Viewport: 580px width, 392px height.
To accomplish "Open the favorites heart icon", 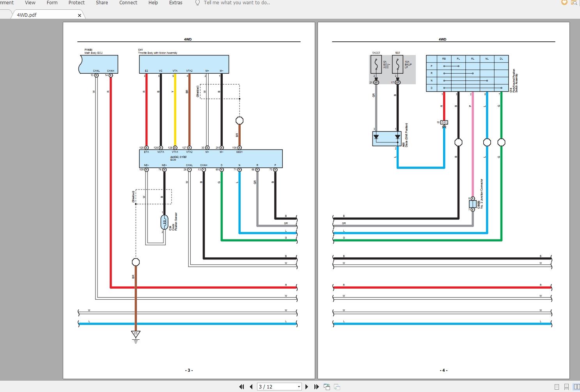I will point(564,2).
